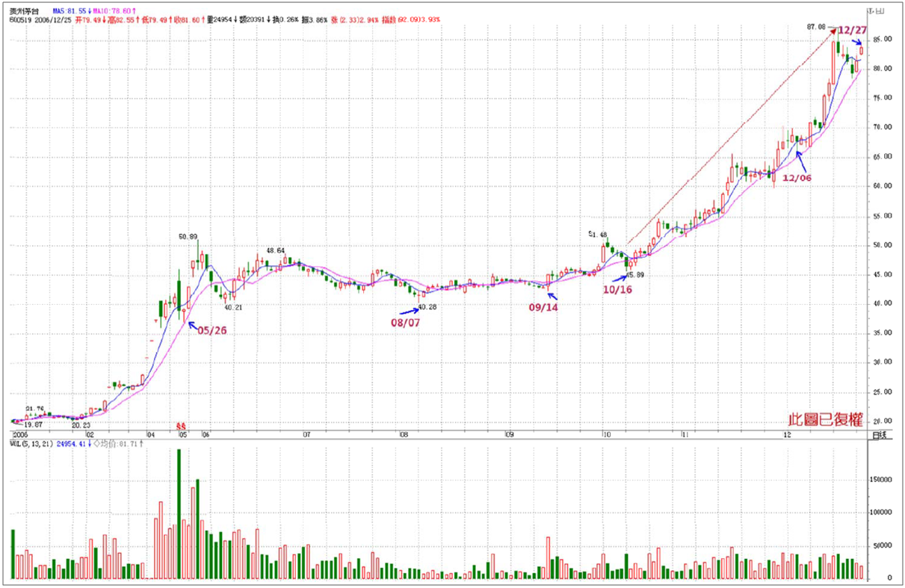Screen dimensions: 905x588
Task: Click the 12/27 date annotation
Action: (x=851, y=29)
